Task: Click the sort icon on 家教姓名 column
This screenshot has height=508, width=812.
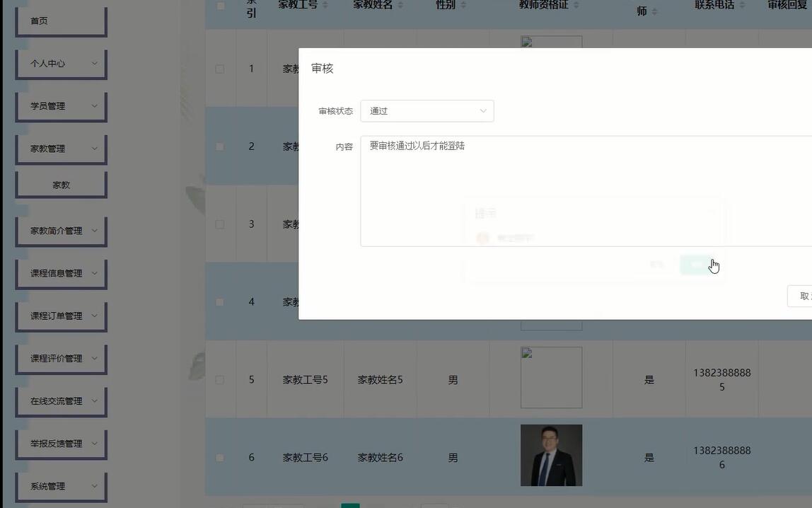Action: tap(401, 5)
